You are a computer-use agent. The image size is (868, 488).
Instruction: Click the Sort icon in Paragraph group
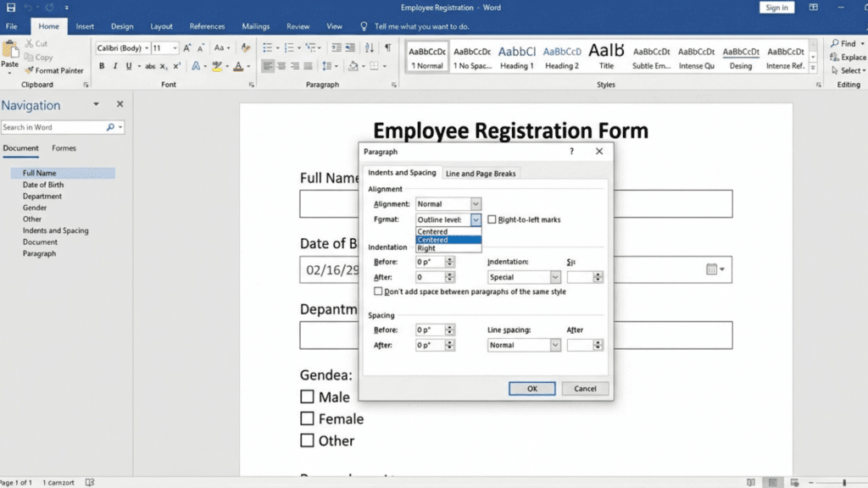(370, 47)
